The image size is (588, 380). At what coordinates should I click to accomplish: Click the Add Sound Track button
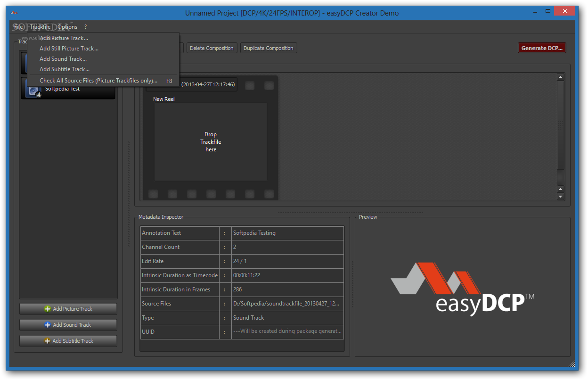[x=68, y=325]
